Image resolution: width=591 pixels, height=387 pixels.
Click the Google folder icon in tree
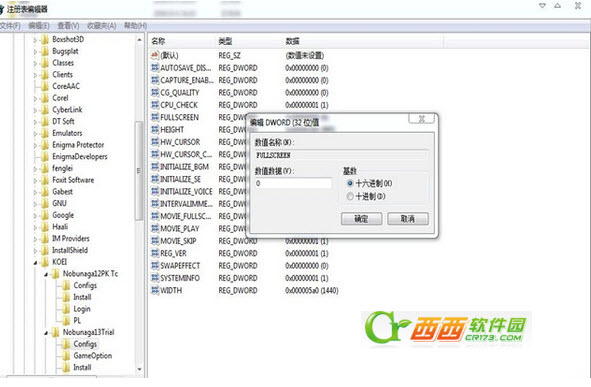click(x=45, y=215)
